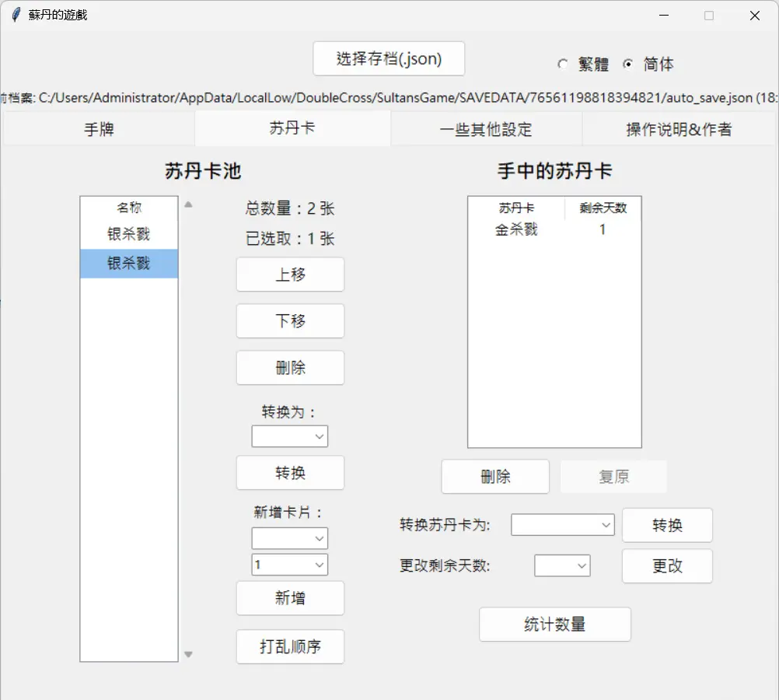Click the 选择存档(.json) button
The height and width of the screenshot is (700, 779).
(389, 59)
